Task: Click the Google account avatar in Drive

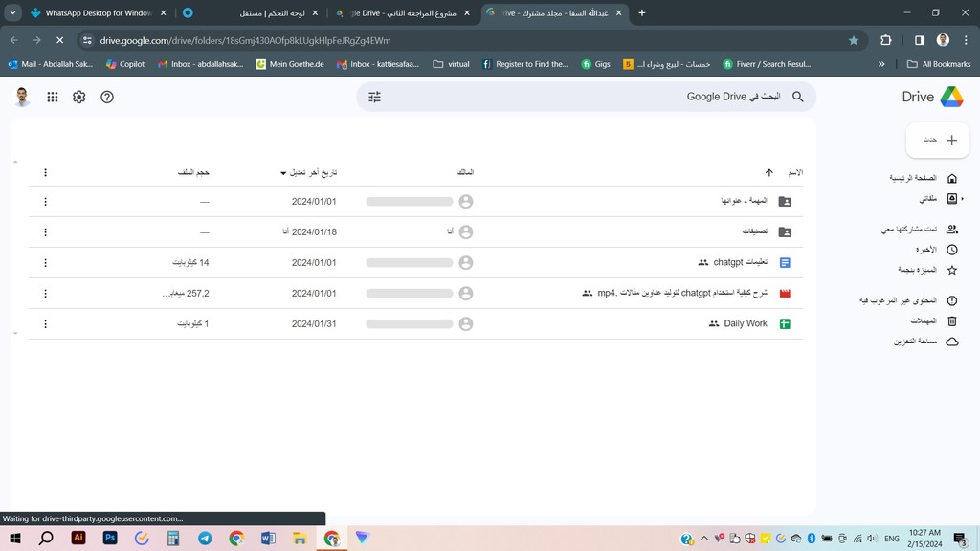Action: 23,97
